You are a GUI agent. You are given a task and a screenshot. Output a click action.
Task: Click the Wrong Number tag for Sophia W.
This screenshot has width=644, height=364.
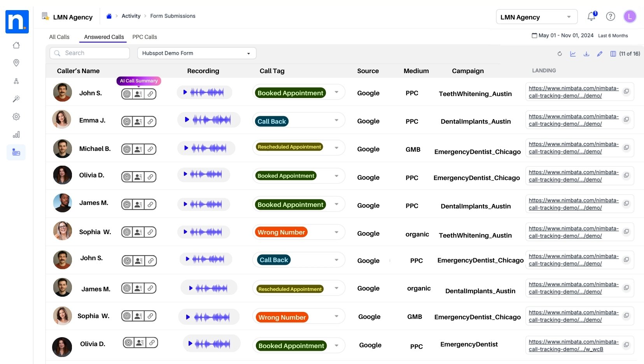[281, 232]
